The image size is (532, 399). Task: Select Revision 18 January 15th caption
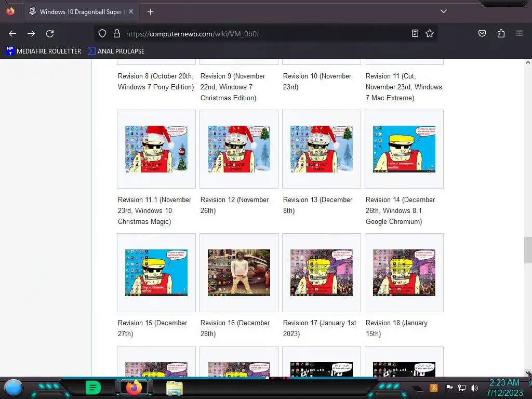click(x=396, y=328)
